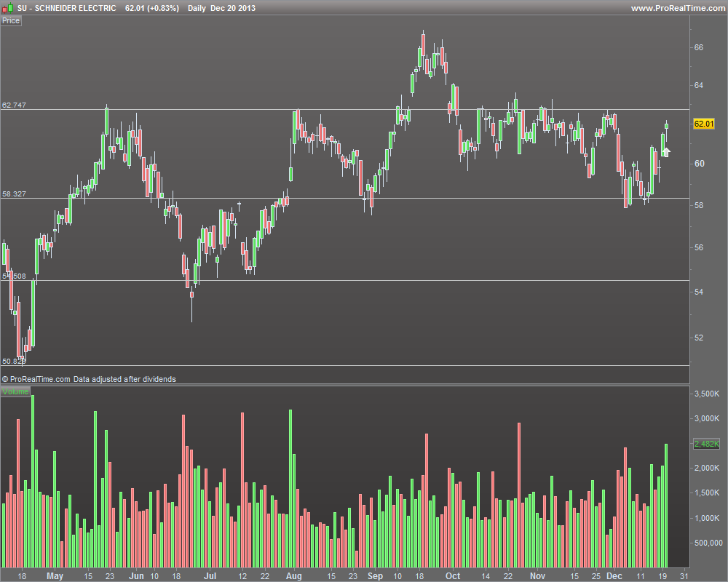
Task: Click the Sep label on time axis
Action: 375,575
